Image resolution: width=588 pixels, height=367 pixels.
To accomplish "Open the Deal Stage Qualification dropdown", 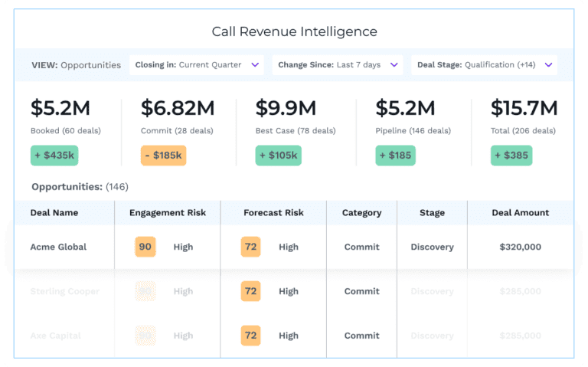I will (x=484, y=65).
